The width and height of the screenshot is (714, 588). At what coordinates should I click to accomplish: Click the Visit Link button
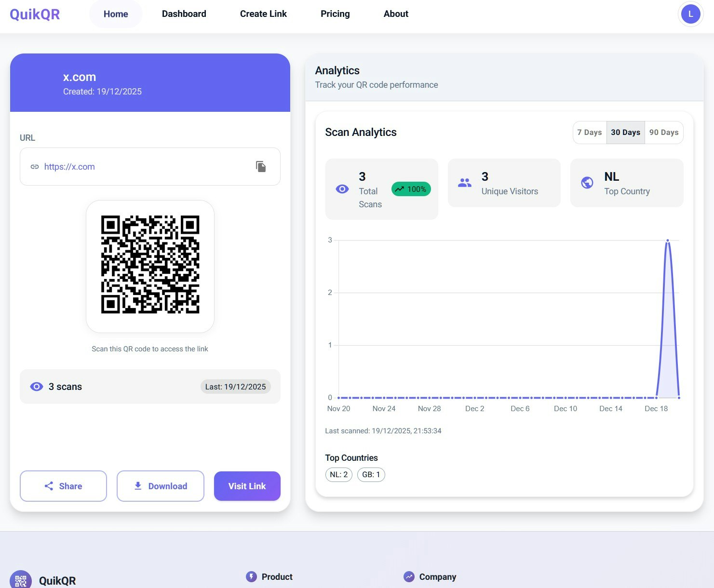pyautogui.click(x=247, y=486)
